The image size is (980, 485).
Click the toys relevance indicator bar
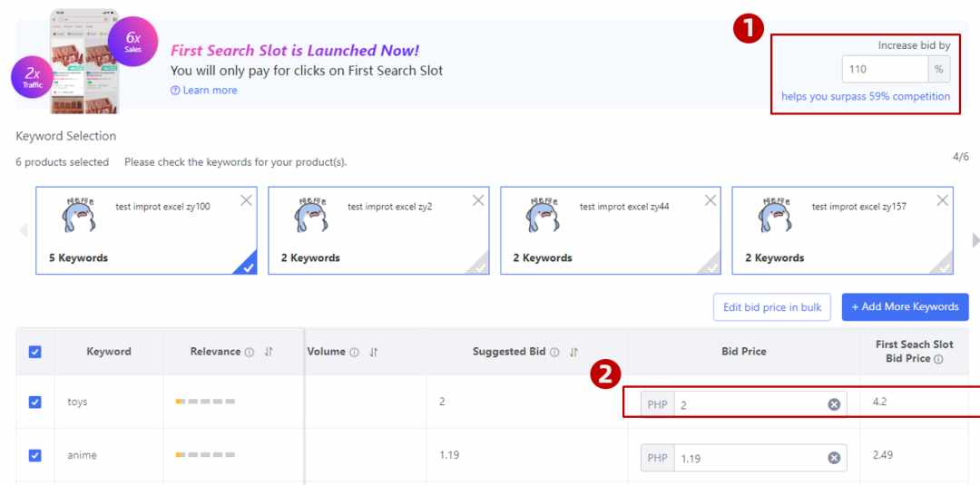tap(205, 402)
